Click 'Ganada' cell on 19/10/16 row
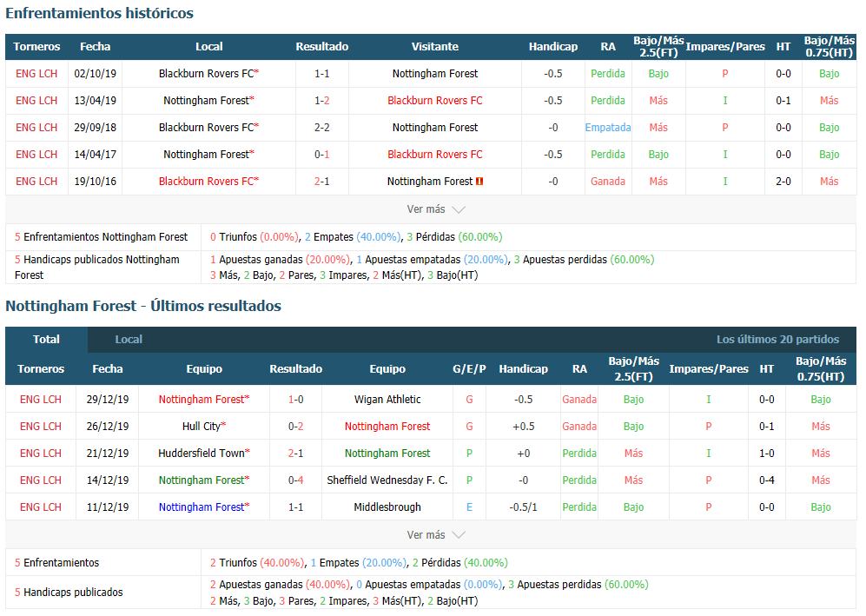This screenshot has width=866, height=616. point(607,182)
